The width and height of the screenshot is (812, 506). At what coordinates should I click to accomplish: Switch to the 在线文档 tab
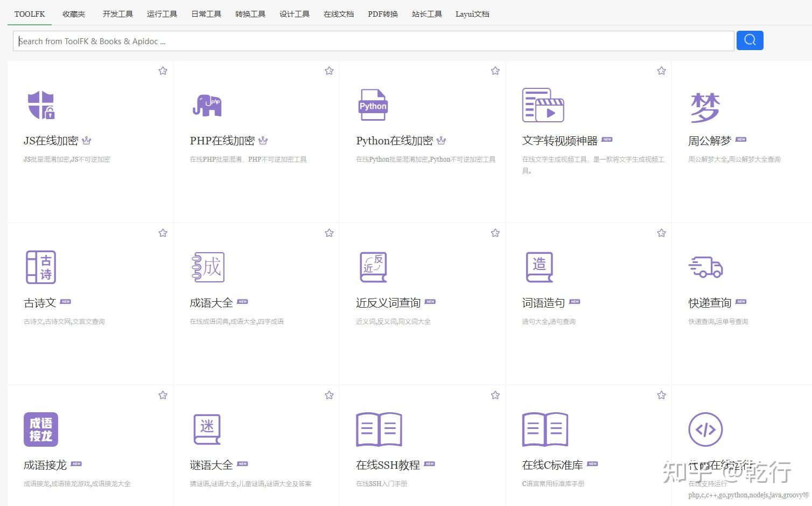pyautogui.click(x=339, y=14)
